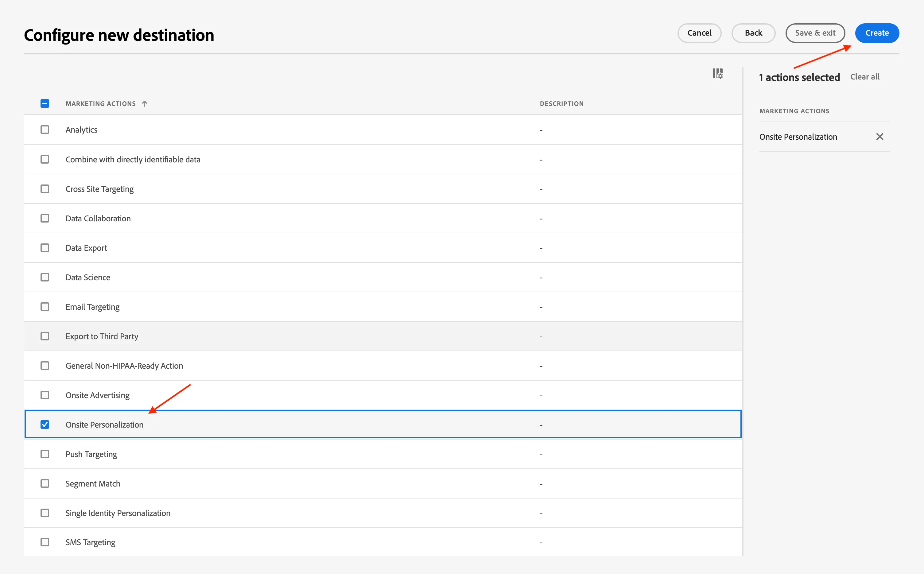Screen dimensions: 924x574
Task: Sort by the Marketing Actions arrow
Action: coord(145,104)
